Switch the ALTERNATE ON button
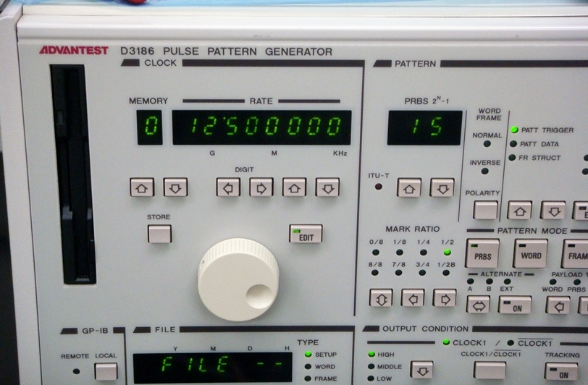The image size is (588, 385). (x=514, y=305)
